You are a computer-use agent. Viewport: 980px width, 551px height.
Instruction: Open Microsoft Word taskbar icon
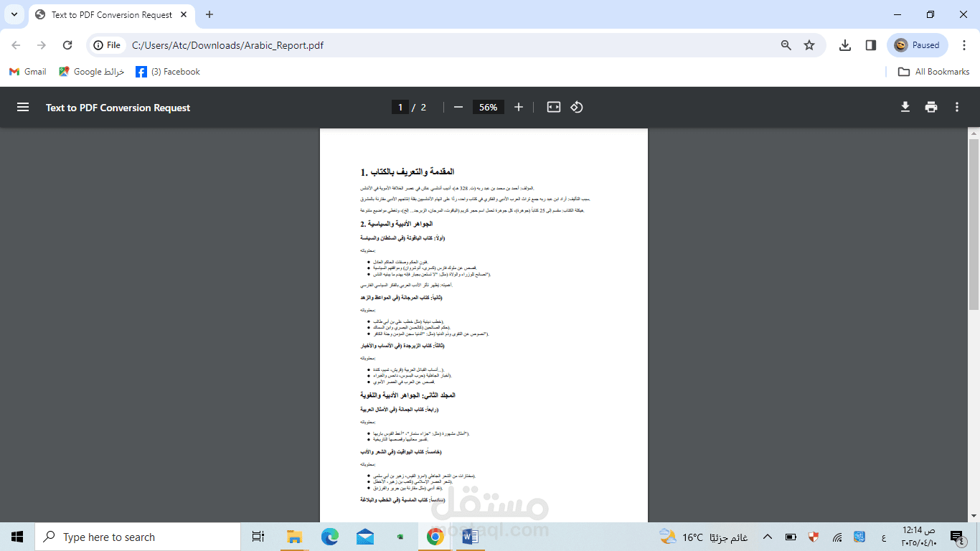tap(470, 537)
